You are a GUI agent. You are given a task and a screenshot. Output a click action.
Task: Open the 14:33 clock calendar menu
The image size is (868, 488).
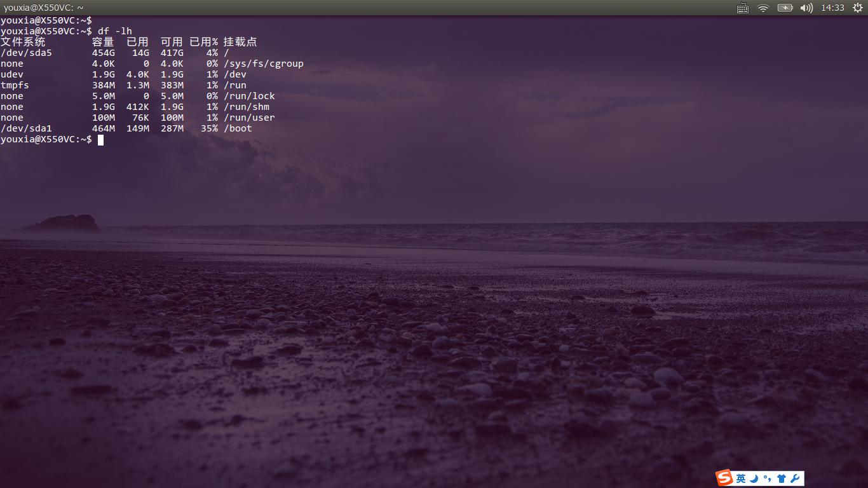click(x=832, y=8)
